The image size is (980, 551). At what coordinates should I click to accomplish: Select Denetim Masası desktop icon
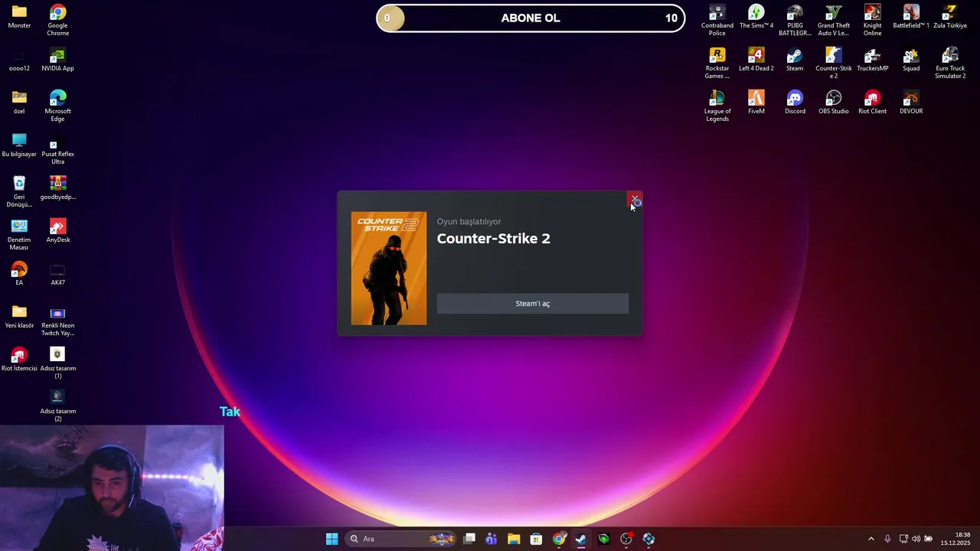[19, 234]
